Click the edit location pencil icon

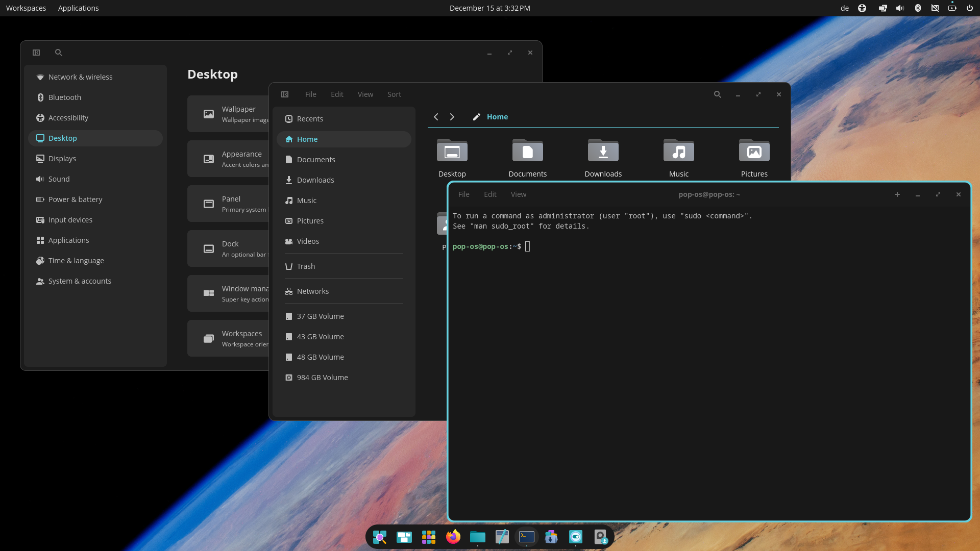pos(476,117)
